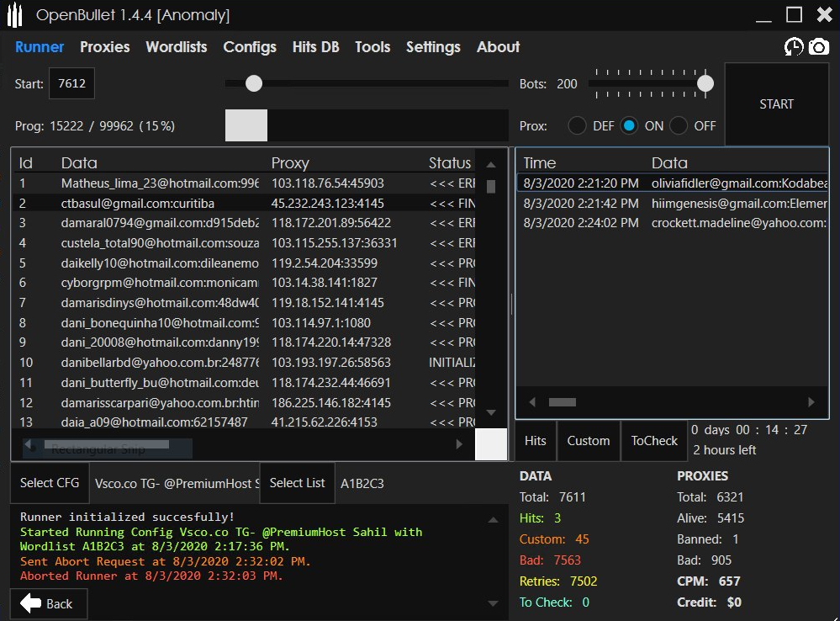Show the Custom results tab
This screenshot has height=621, width=840.
(589, 441)
